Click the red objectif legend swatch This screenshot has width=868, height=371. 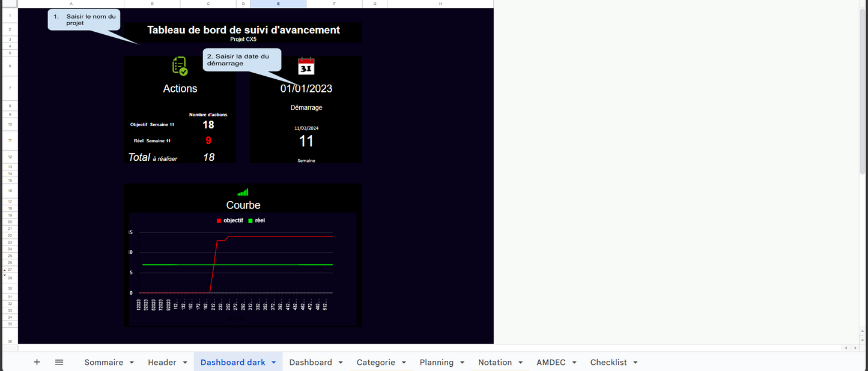coord(219,221)
